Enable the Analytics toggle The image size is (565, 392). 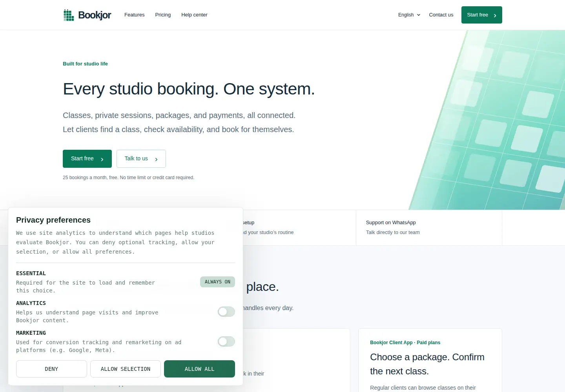tap(226, 312)
